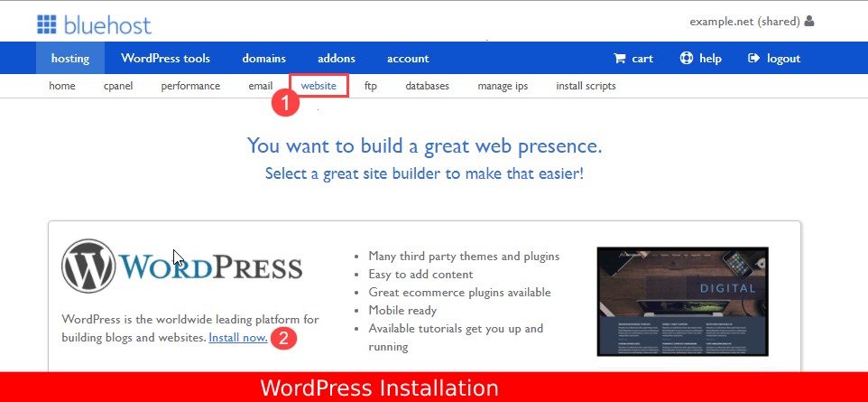Open the hosting tab
Image resolution: width=868 pixels, height=402 pixels.
click(x=70, y=58)
